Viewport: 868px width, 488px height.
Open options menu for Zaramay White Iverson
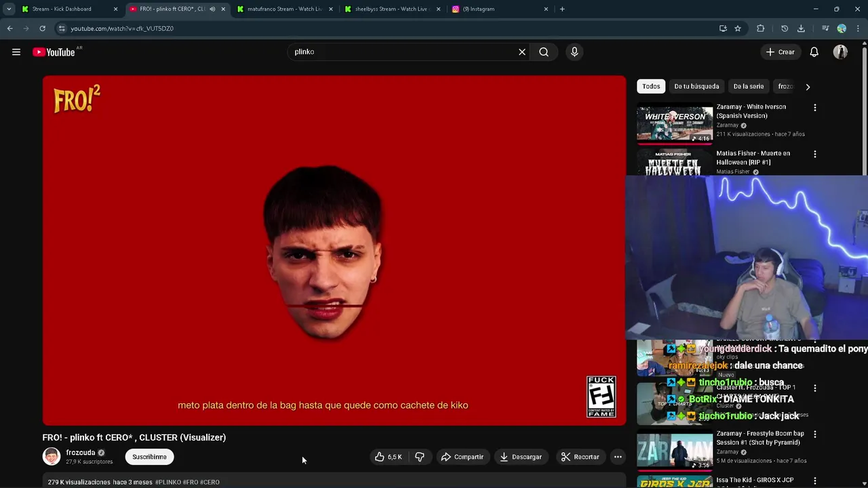(x=815, y=108)
